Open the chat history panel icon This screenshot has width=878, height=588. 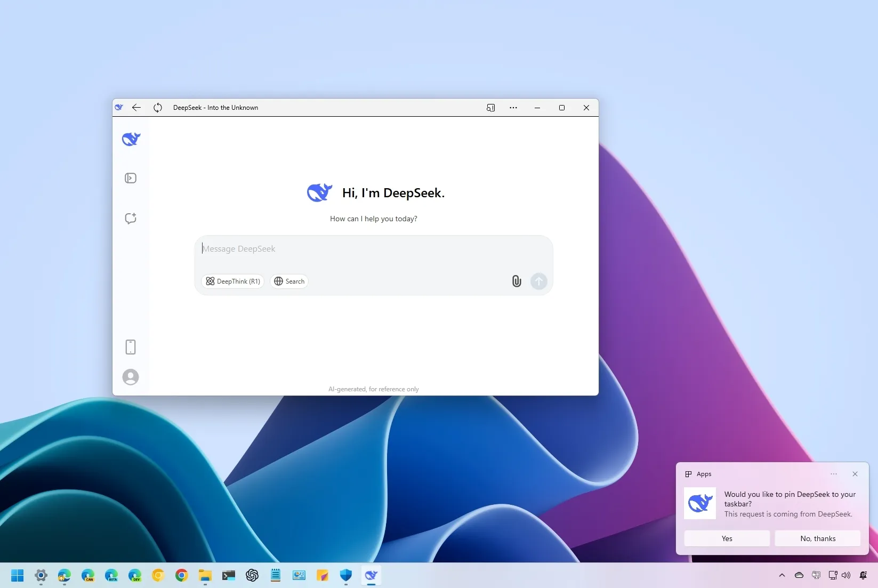click(130, 178)
